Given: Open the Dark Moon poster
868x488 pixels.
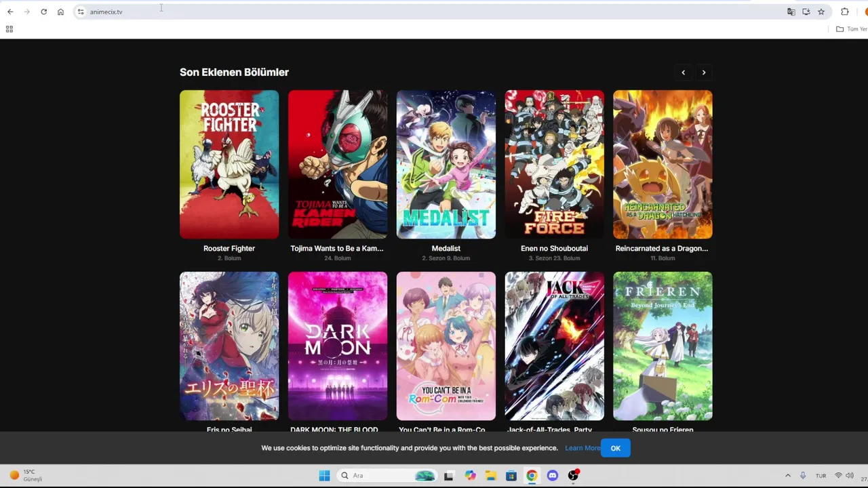Looking at the screenshot, I should (338, 346).
